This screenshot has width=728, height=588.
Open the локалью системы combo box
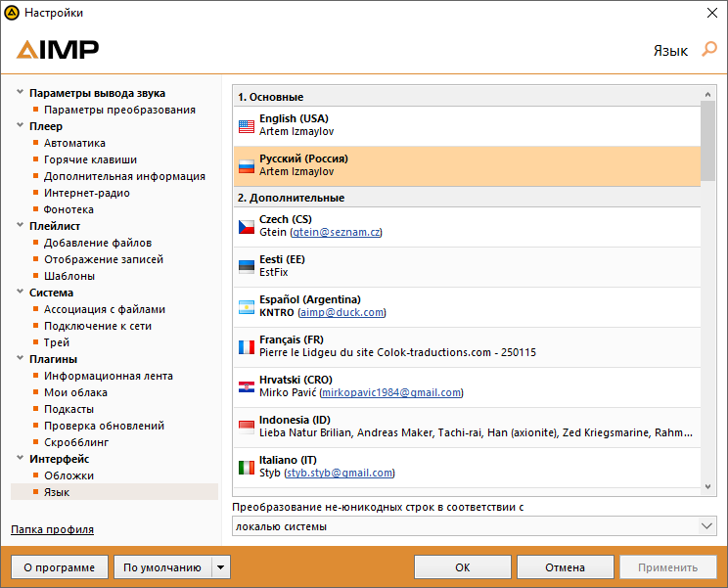(x=475, y=526)
